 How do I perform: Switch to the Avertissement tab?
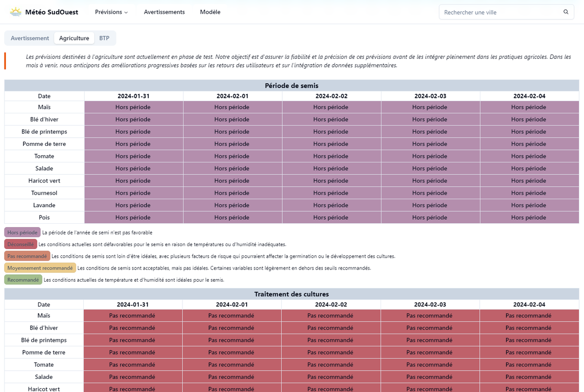click(29, 38)
